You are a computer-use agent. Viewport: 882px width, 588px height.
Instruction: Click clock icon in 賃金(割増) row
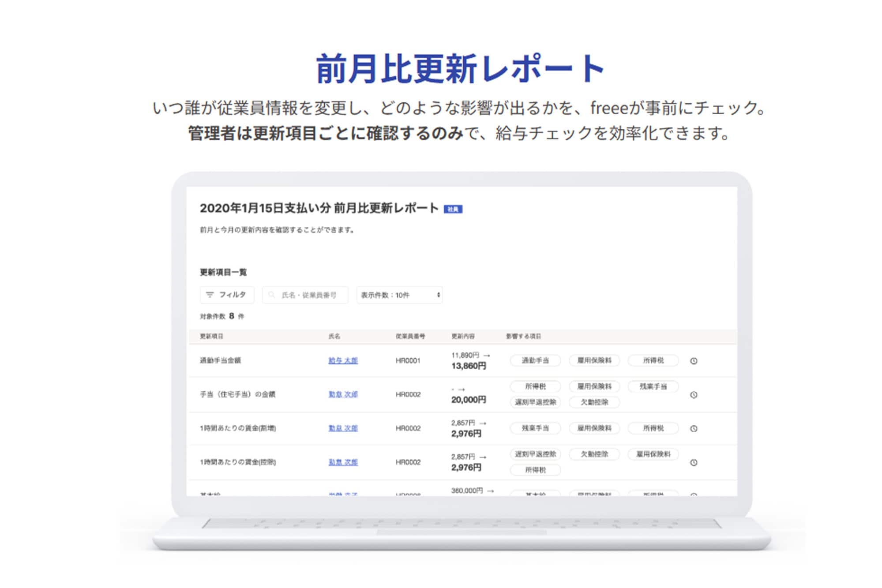[x=693, y=428]
